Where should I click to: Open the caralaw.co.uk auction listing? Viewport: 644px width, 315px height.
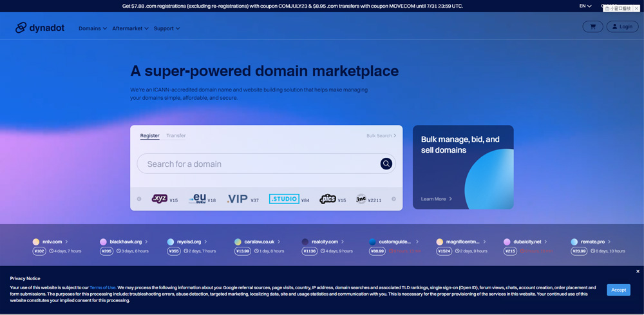click(259, 242)
